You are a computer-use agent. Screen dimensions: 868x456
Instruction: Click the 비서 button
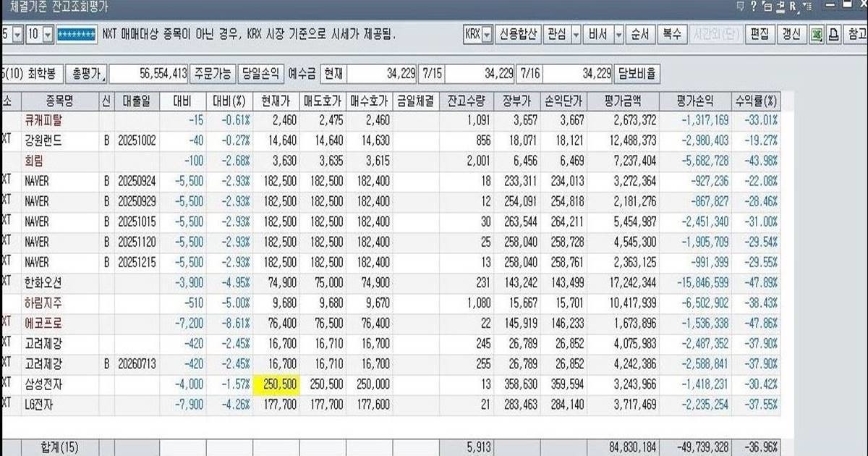[x=599, y=34]
